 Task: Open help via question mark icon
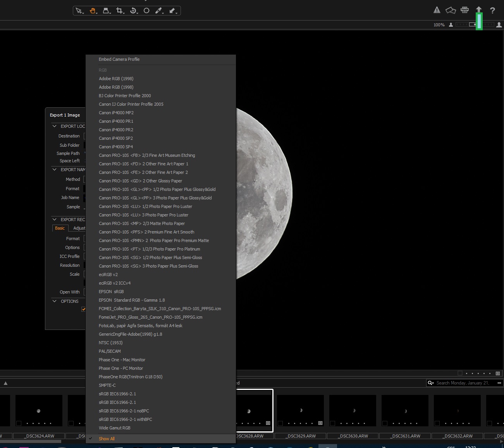tap(492, 10)
